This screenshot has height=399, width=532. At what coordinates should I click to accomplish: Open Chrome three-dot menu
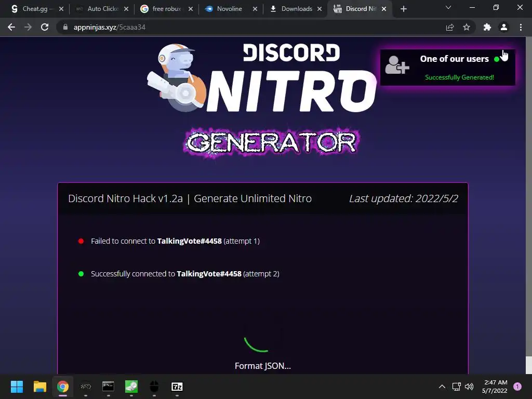[521, 27]
